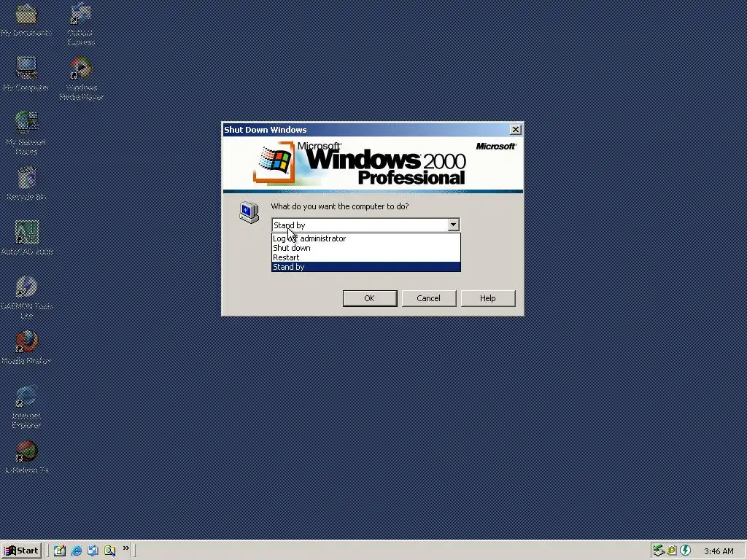Select My Network Places icon
This screenshot has height=560, width=747.
pyautogui.click(x=26, y=133)
